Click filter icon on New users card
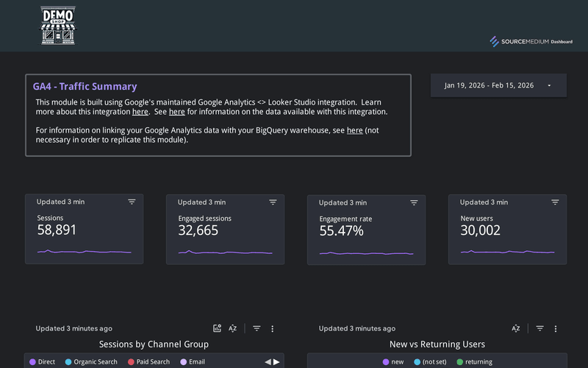 pos(555,202)
